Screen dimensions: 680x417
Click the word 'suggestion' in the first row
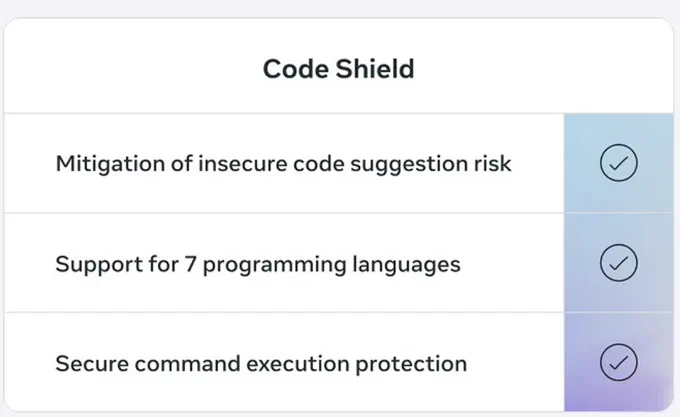coord(409,164)
